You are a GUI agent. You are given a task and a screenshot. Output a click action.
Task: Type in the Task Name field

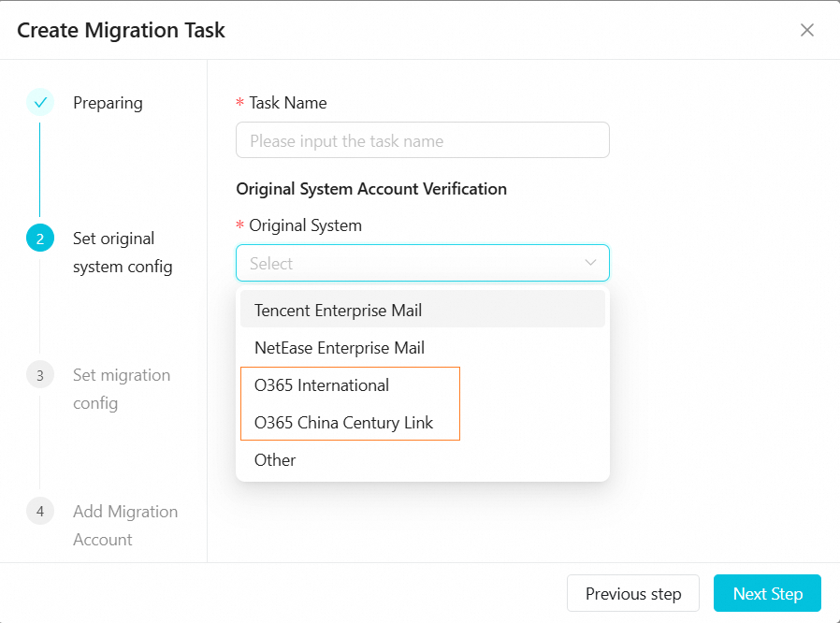click(422, 140)
